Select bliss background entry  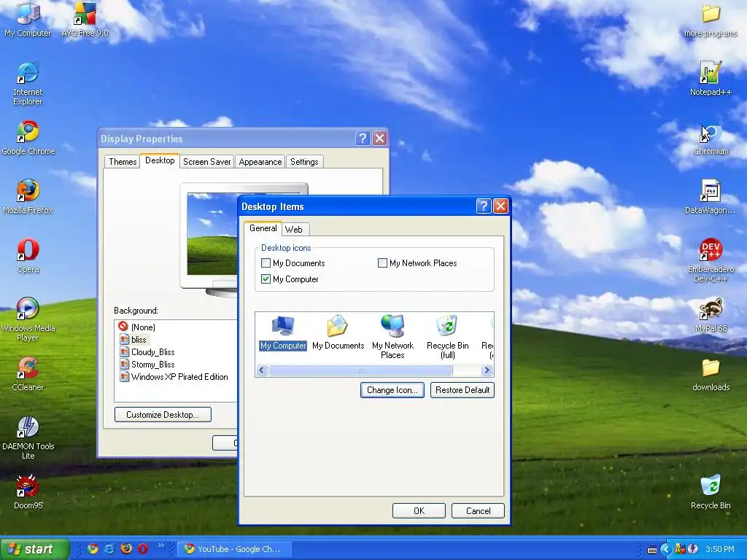133,340
